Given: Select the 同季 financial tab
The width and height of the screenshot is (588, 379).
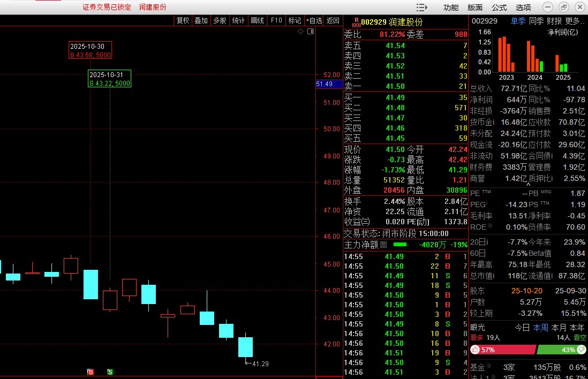Looking at the screenshot, I should [536, 21].
